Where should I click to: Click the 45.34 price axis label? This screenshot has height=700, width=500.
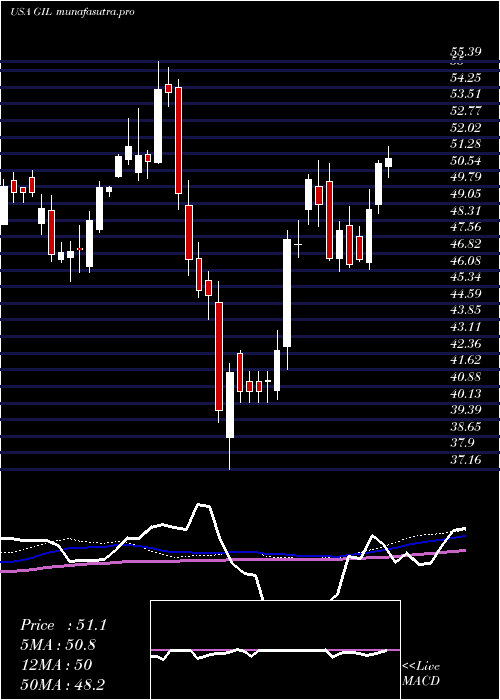coord(466,277)
